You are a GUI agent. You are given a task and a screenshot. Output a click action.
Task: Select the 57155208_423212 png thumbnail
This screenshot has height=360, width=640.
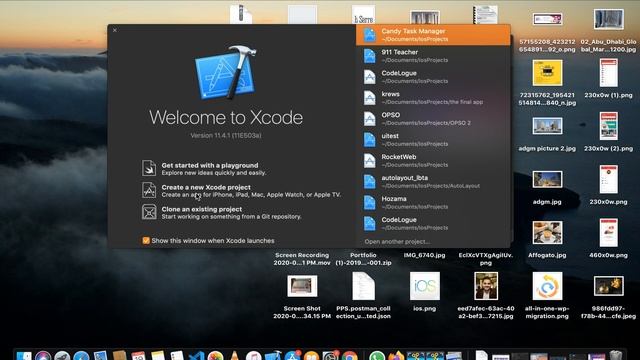(x=547, y=19)
